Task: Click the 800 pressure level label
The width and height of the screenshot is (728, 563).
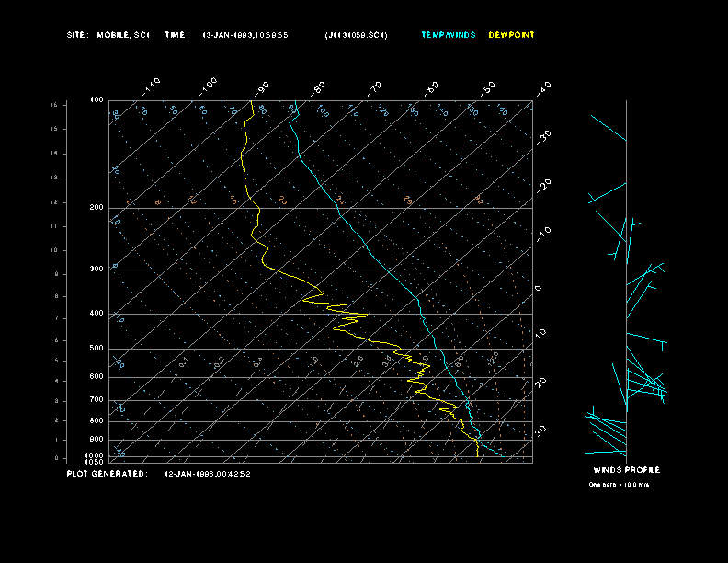Action: click(x=97, y=420)
